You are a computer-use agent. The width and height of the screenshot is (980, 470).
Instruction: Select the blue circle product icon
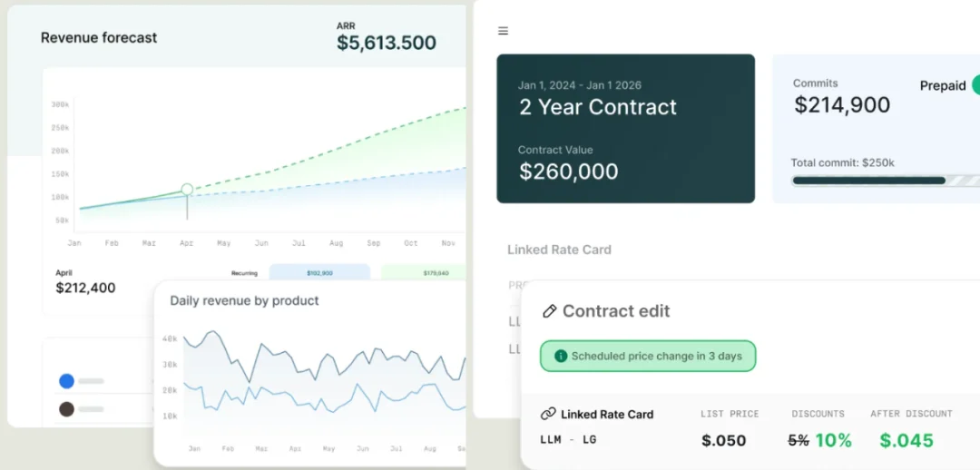66,381
